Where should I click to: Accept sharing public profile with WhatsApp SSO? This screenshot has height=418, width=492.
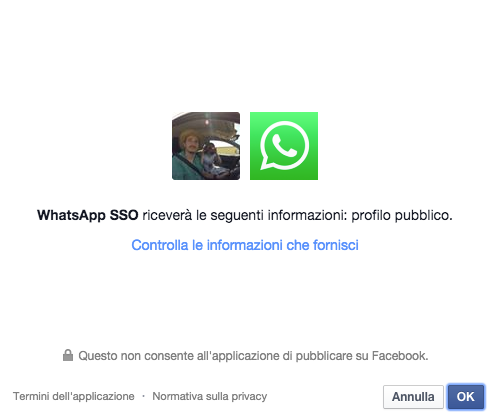[465, 397]
